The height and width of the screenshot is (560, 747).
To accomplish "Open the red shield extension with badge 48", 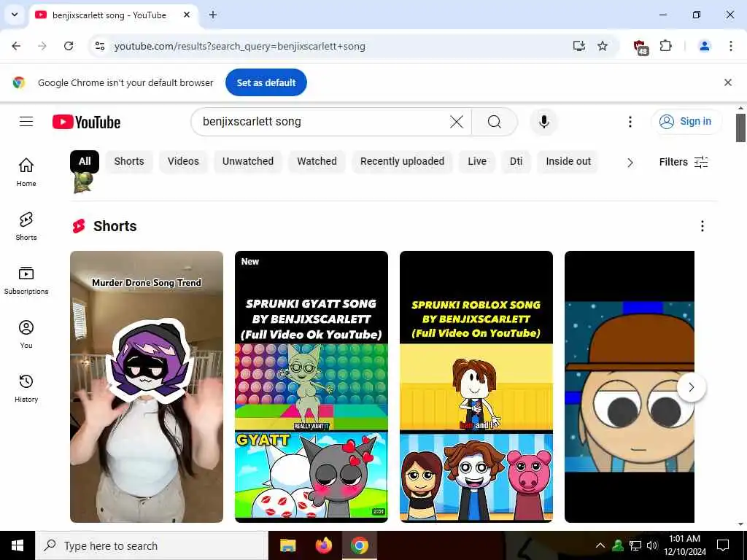I will (x=640, y=47).
